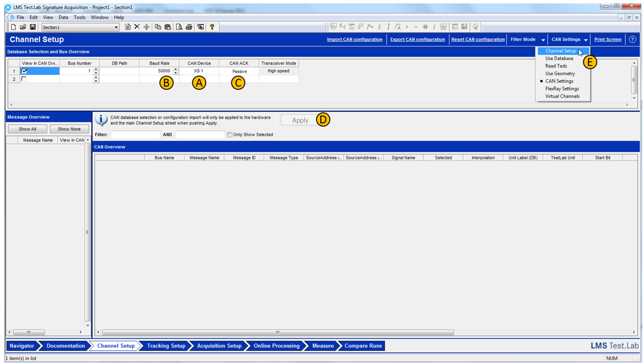The width and height of the screenshot is (644, 364).
Task: Enable the Only Show Selected checkbox
Action: [x=230, y=135]
